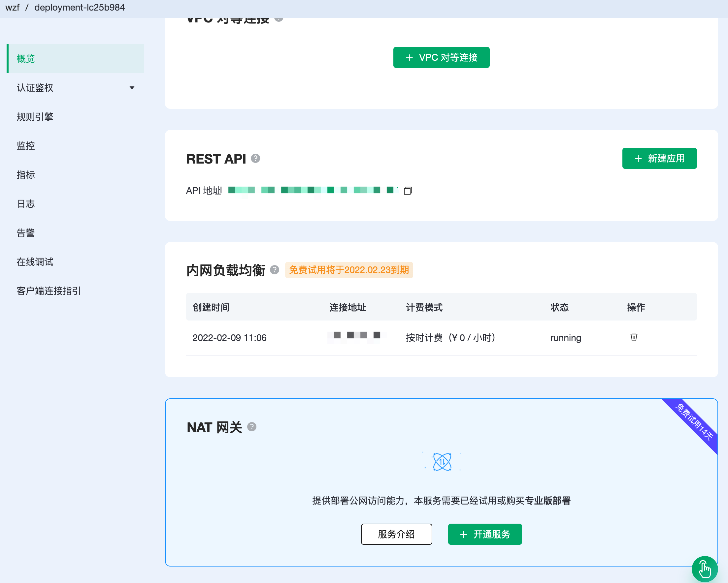This screenshot has width=728, height=583.
Task: Open 日志 from the sidebar
Action: click(x=26, y=204)
